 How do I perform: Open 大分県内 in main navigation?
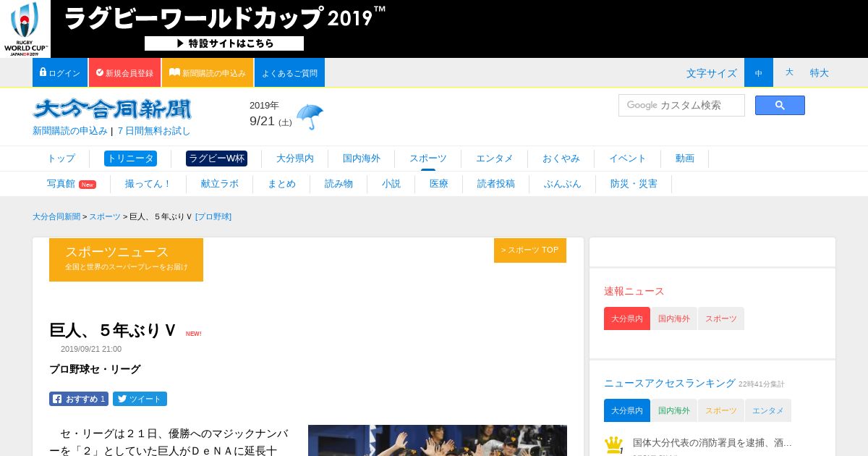coord(295,159)
